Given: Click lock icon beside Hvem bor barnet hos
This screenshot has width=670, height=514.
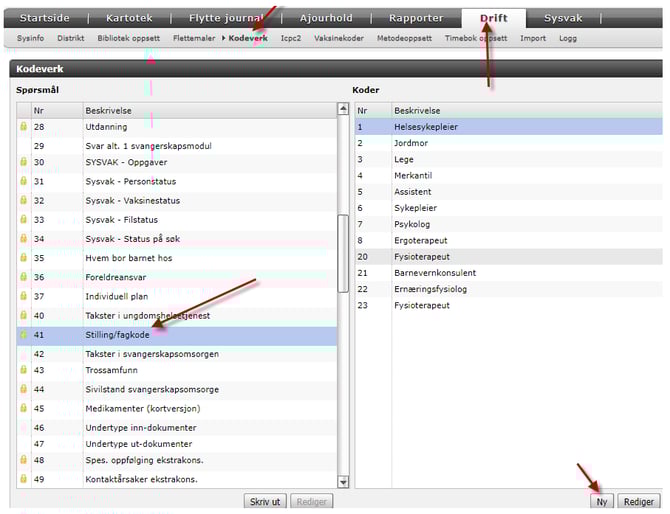Looking at the screenshot, I should click(x=24, y=257).
